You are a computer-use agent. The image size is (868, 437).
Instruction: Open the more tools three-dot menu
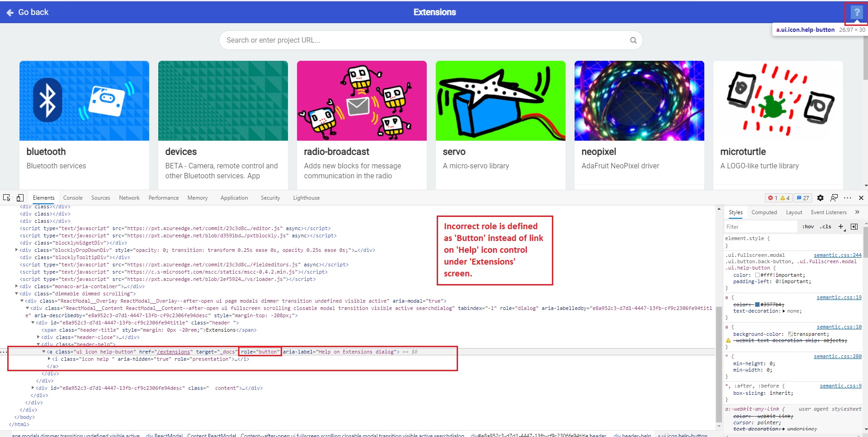848,197
